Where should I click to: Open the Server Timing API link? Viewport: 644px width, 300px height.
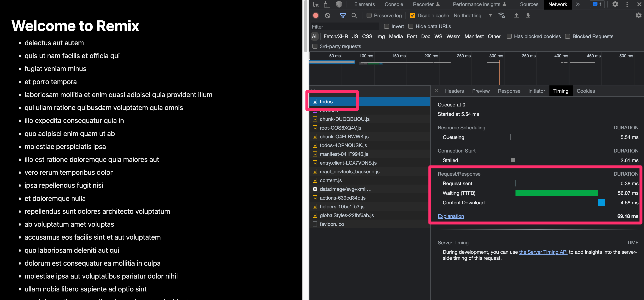click(x=543, y=252)
